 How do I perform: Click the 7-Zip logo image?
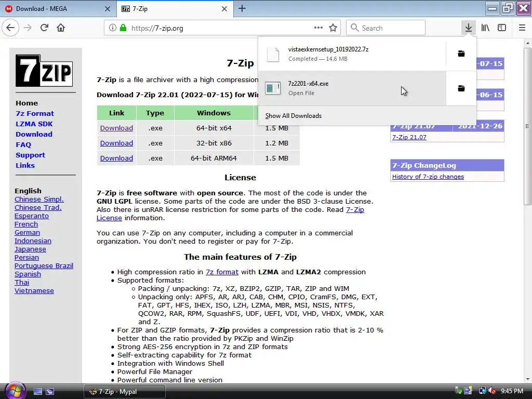point(44,71)
